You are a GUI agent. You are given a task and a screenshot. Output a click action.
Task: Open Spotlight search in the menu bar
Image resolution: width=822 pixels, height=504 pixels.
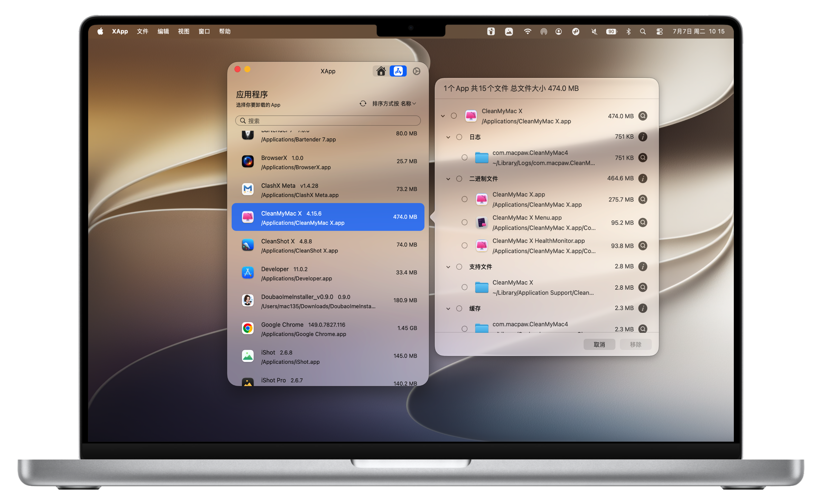click(643, 31)
